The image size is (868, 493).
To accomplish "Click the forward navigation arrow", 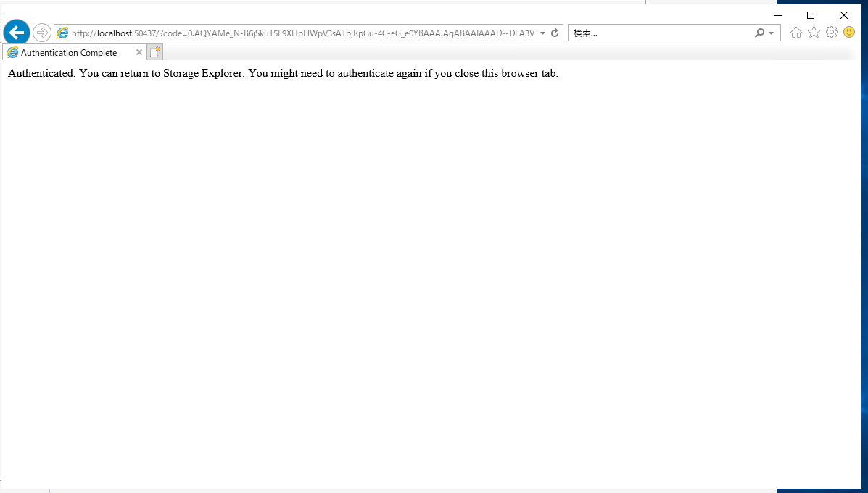I will (42, 33).
